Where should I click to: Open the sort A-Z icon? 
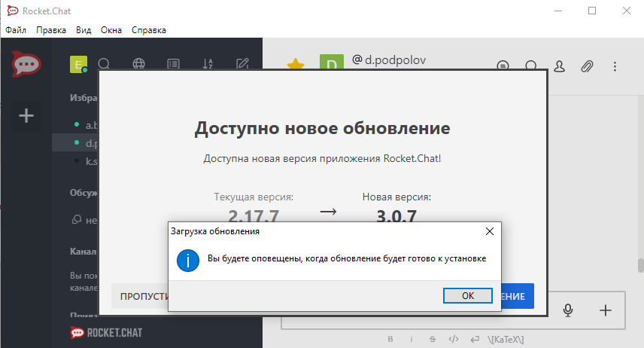[208, 64]
